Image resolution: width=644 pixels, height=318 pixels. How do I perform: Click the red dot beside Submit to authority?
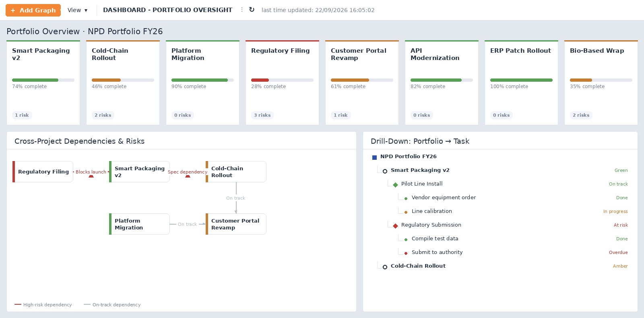406,253
